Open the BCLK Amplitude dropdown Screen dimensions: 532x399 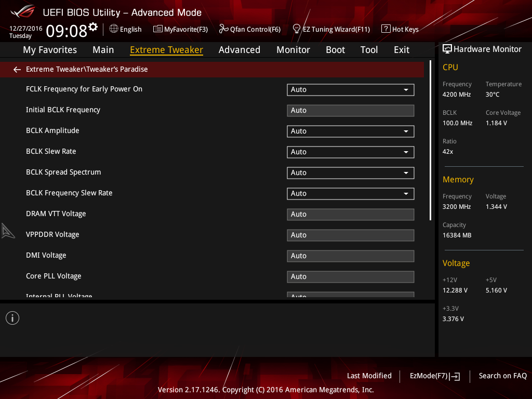click(x=351, y=131)
